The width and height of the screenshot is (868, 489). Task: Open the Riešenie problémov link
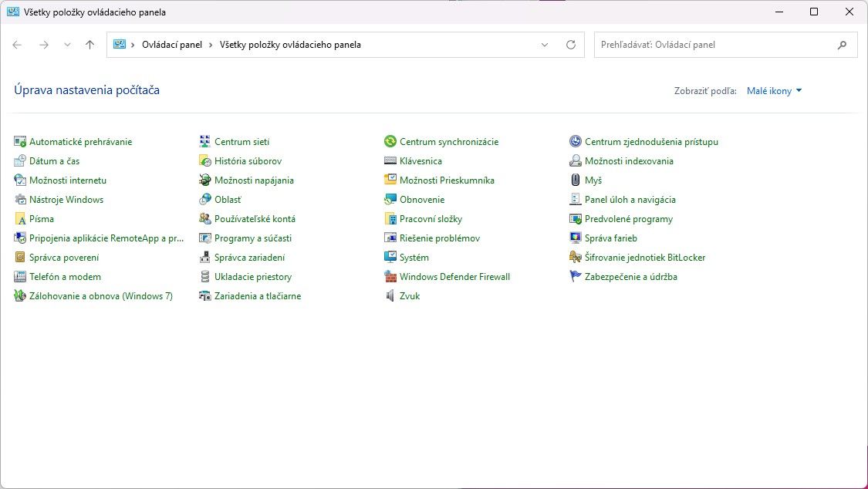(440, 238)
